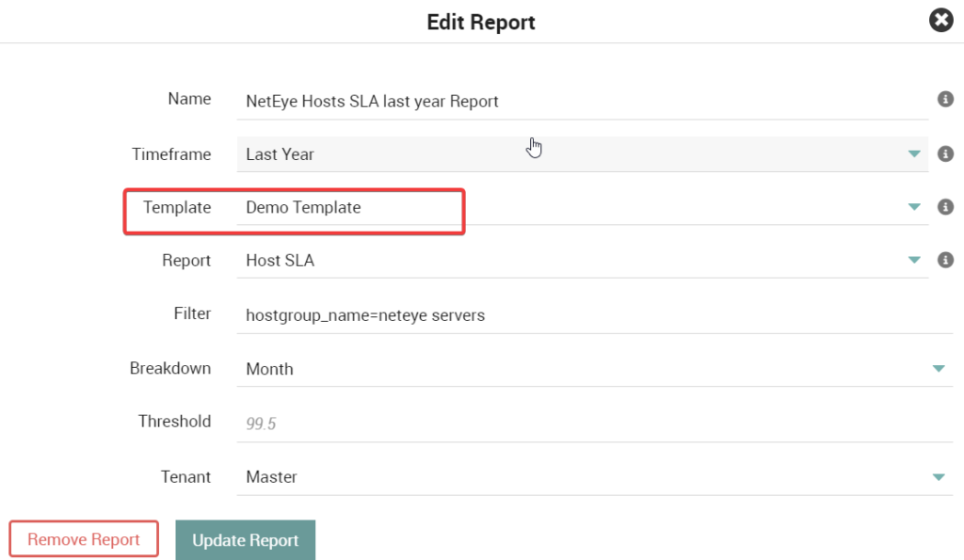Select the Last Year timeframe value
This screenshot has height=560, width=964.
[x=280, y=154]
